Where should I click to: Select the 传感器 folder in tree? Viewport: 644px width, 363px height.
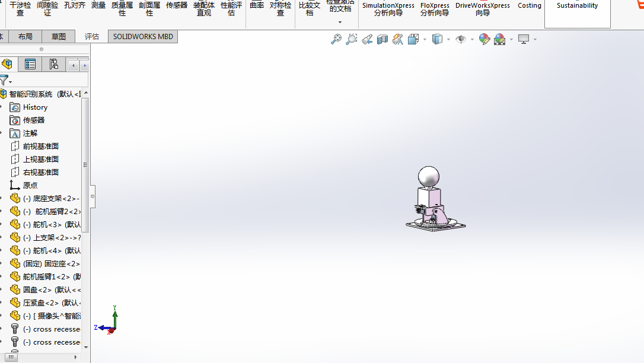coord(27,120)
